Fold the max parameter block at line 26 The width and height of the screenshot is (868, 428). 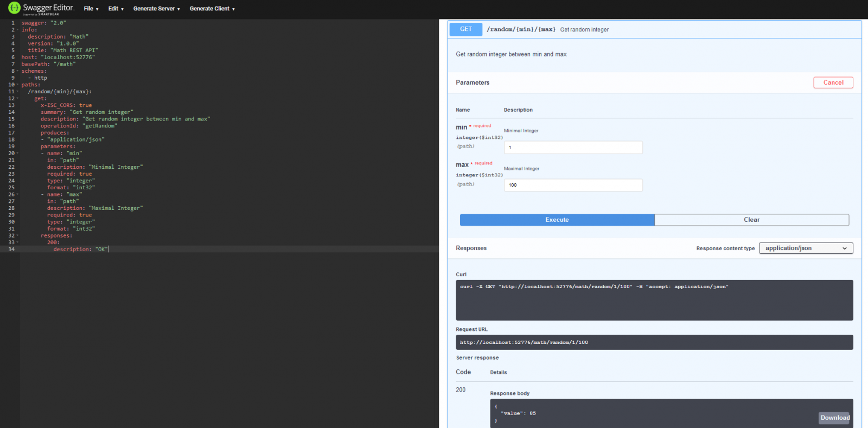click(17, 195)
